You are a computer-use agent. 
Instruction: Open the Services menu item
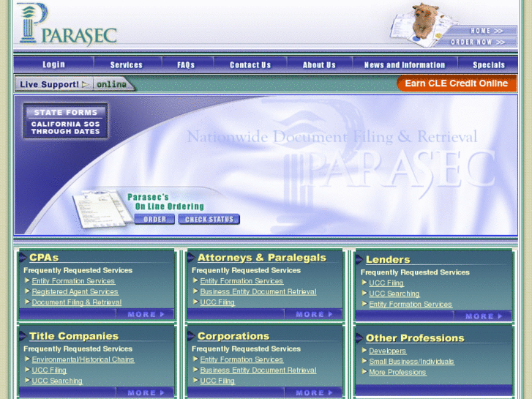point(126,65)
